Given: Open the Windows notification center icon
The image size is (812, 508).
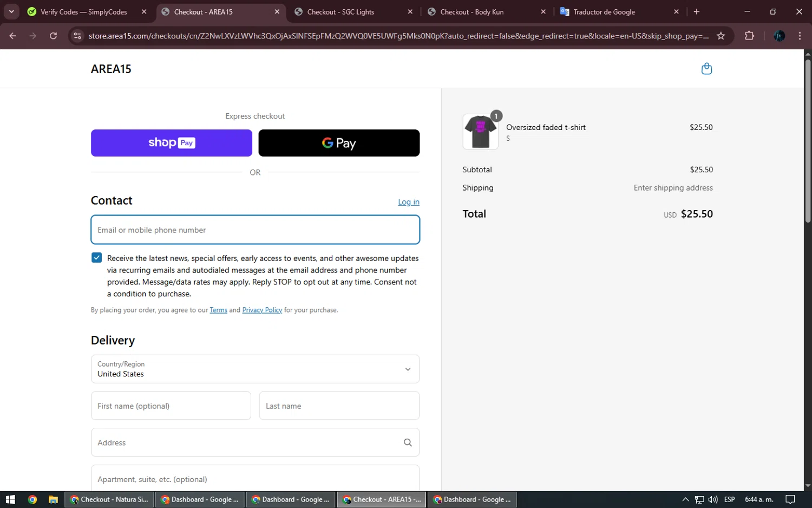Looking at the screenshot, I should click(790, 499).
